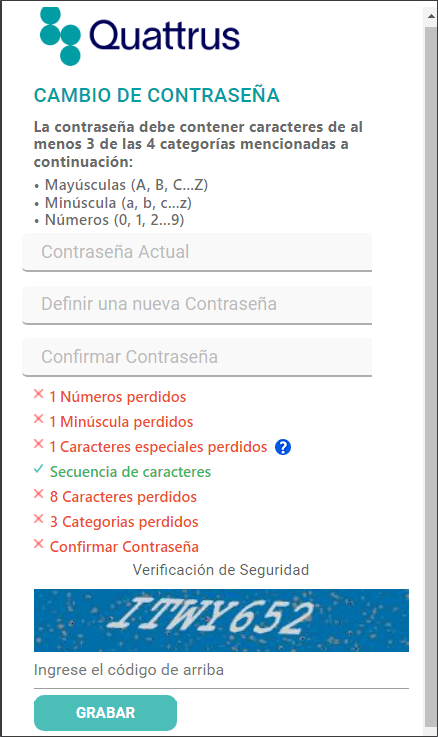The image size is (438, 737).
Task: Click the vertical scrollbar thumb
Action: click(431, 376)
